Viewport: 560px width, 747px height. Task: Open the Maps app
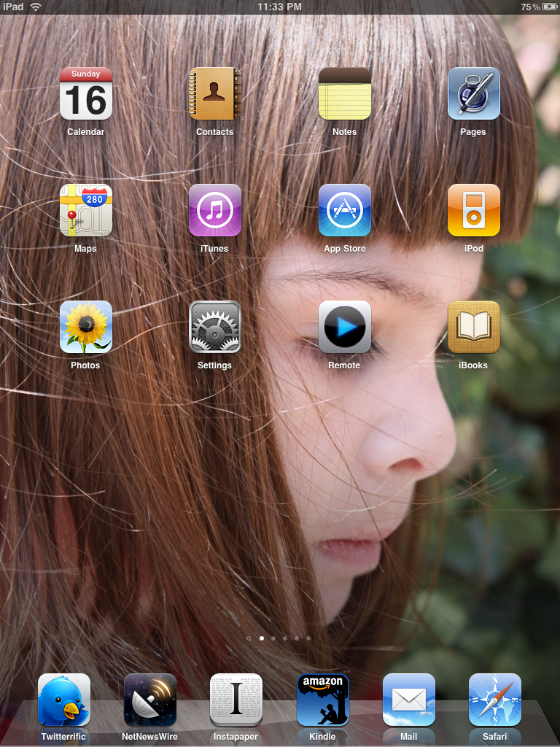pyautogui.click(x=86, y=211)
